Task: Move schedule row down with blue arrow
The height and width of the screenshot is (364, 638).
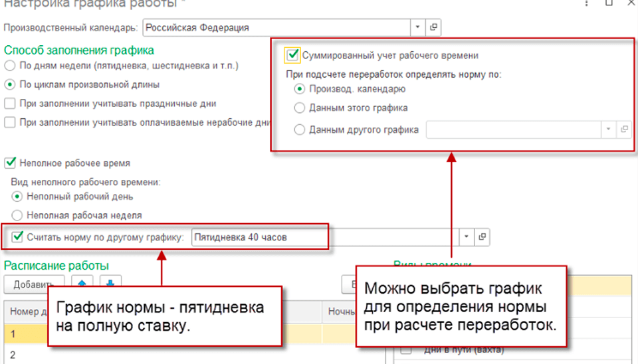Action: [110, 284]
